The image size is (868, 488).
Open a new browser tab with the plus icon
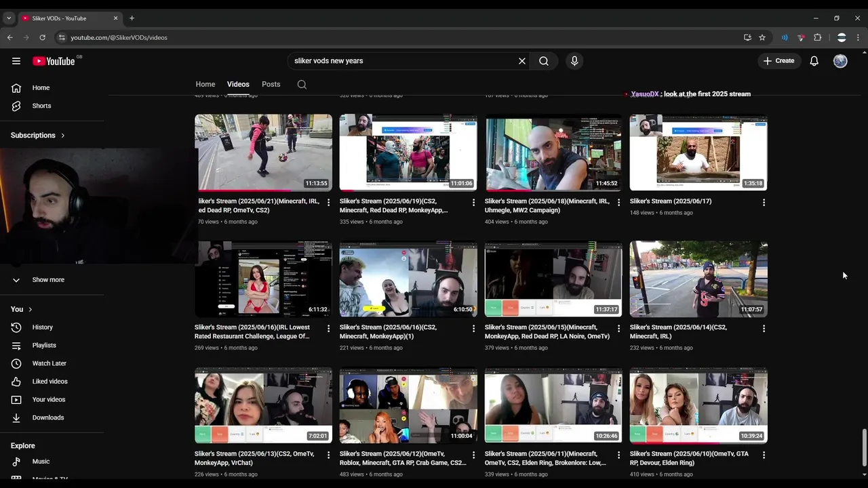coord(132,18)
